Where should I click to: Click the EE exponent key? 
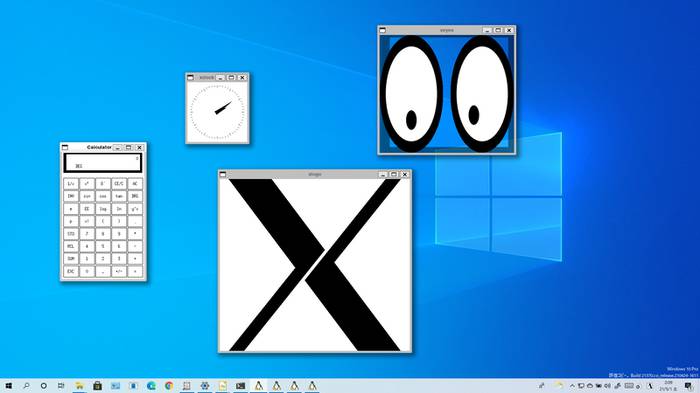tap(87, 209)
